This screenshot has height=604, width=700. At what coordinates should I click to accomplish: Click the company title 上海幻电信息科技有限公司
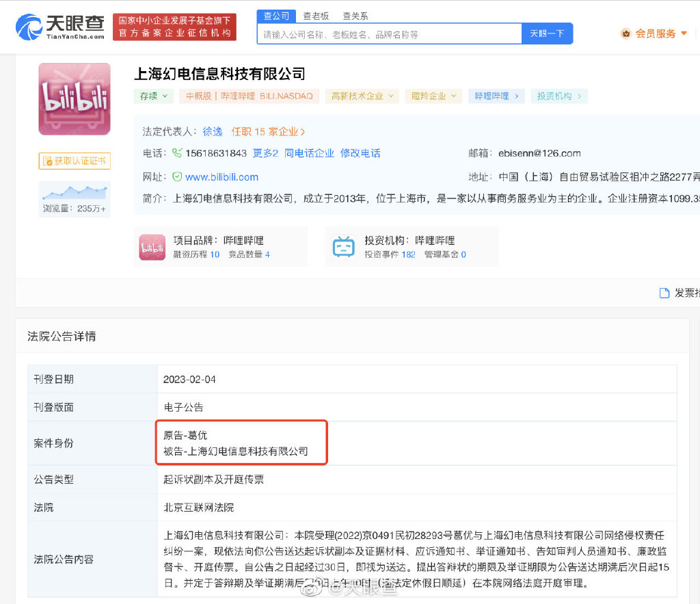coord(219,74)
